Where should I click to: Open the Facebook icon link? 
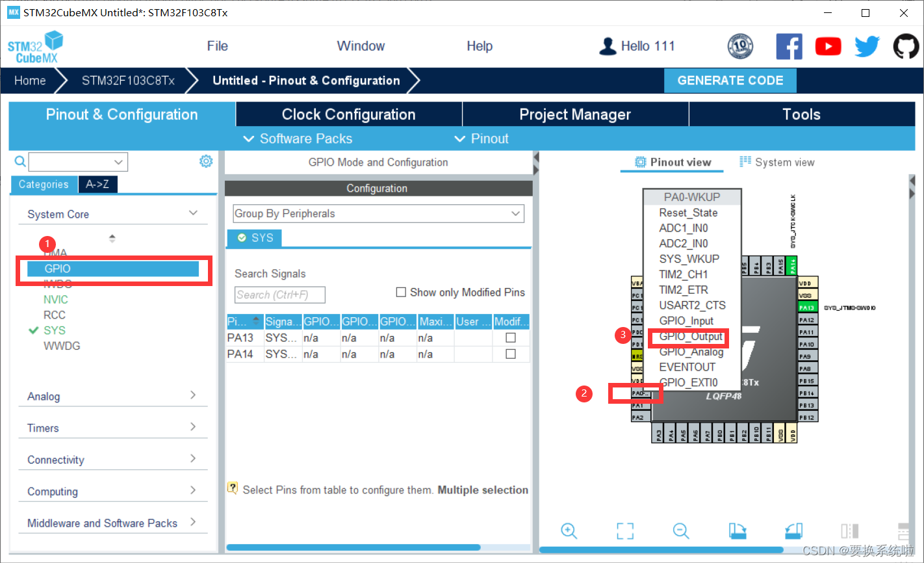(x=789, y=47)
